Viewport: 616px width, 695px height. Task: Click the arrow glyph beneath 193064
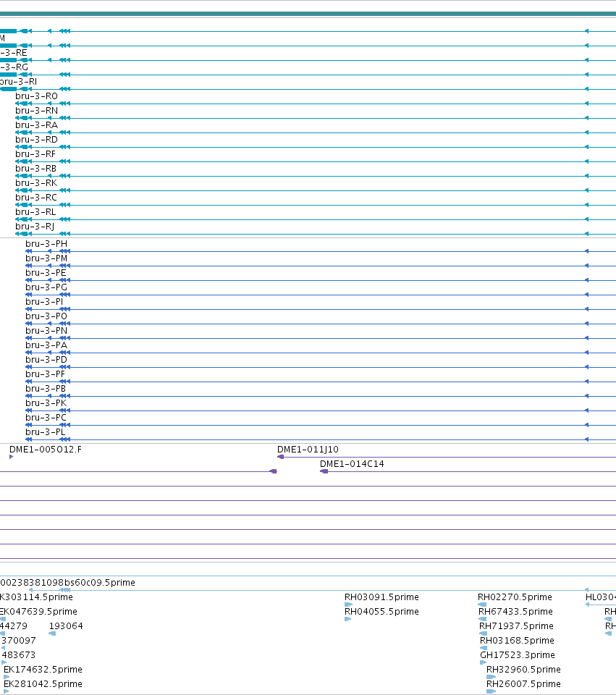pyautogui.click(x=52, y=633)
